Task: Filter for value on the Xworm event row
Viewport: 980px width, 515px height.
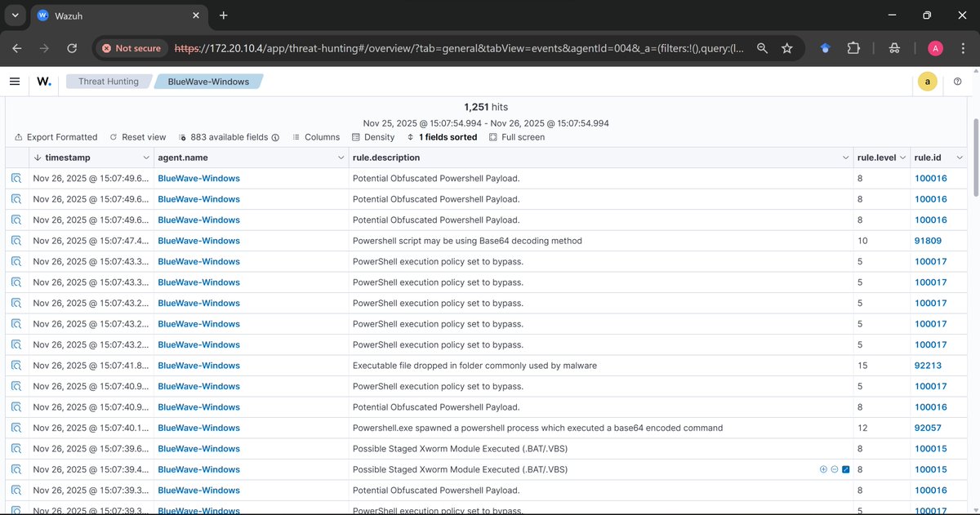Action: point(823,469)
